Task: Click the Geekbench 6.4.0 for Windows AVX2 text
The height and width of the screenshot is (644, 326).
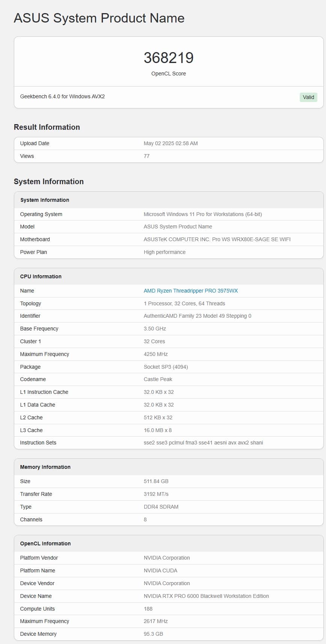Action: [62, 96]
